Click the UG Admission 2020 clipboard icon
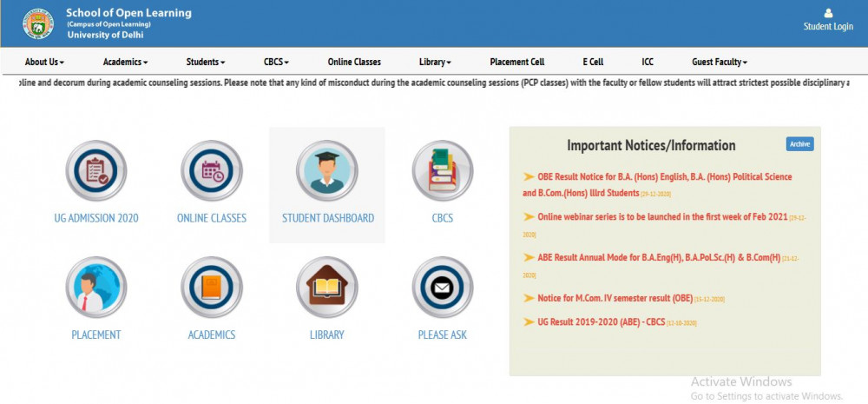This screenshot has height=404, width=868. tap(96, 170)
